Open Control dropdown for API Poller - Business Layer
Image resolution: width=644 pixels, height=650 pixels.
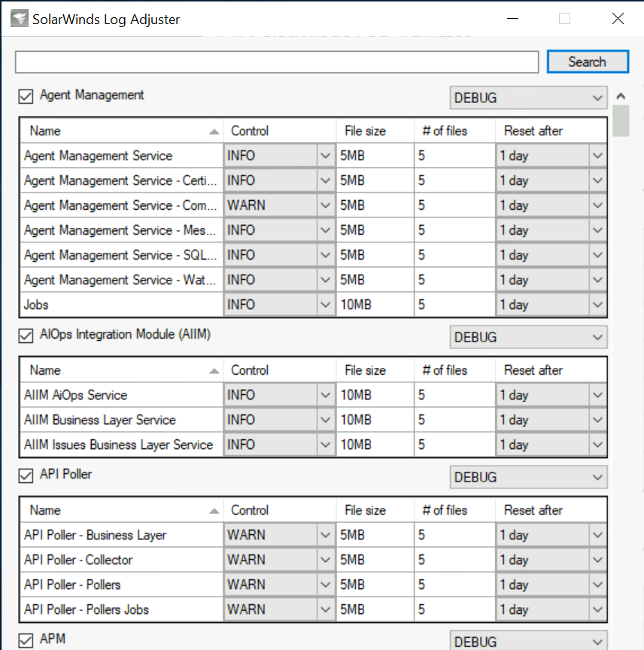[x=279, y=535]
